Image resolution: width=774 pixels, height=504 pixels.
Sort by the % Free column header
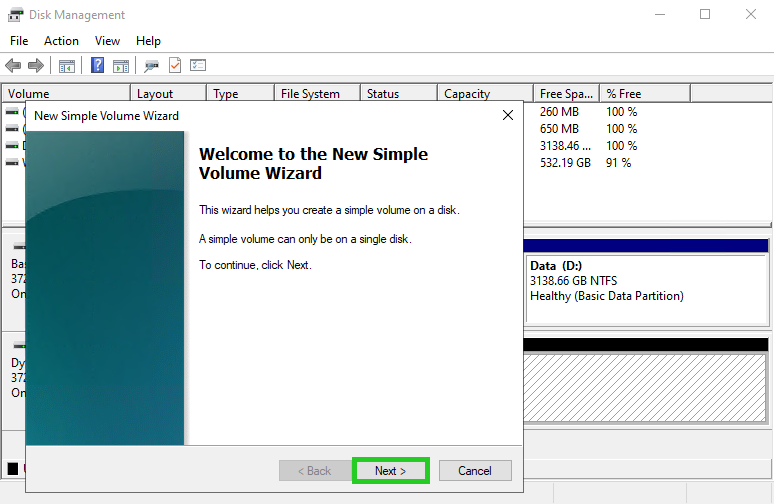[x=645, y=93]
